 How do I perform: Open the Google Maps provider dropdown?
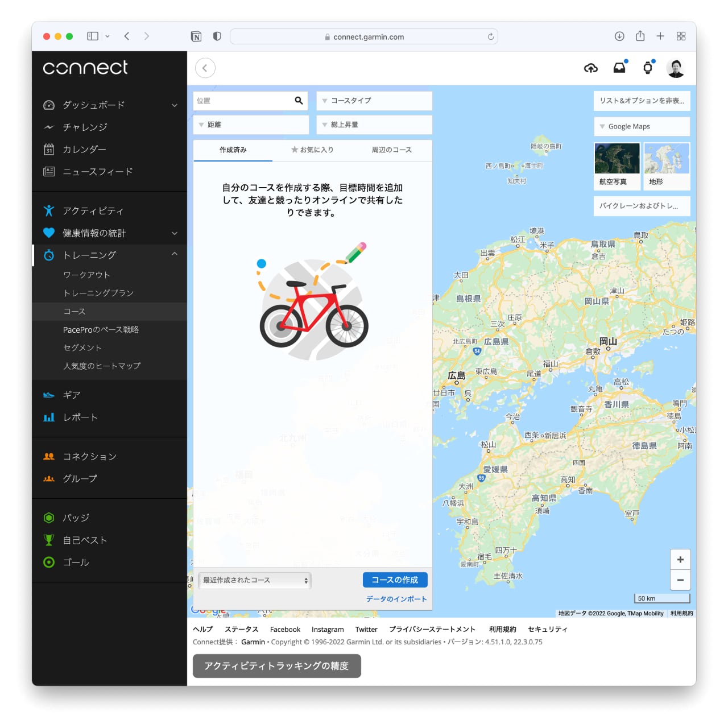642,126
